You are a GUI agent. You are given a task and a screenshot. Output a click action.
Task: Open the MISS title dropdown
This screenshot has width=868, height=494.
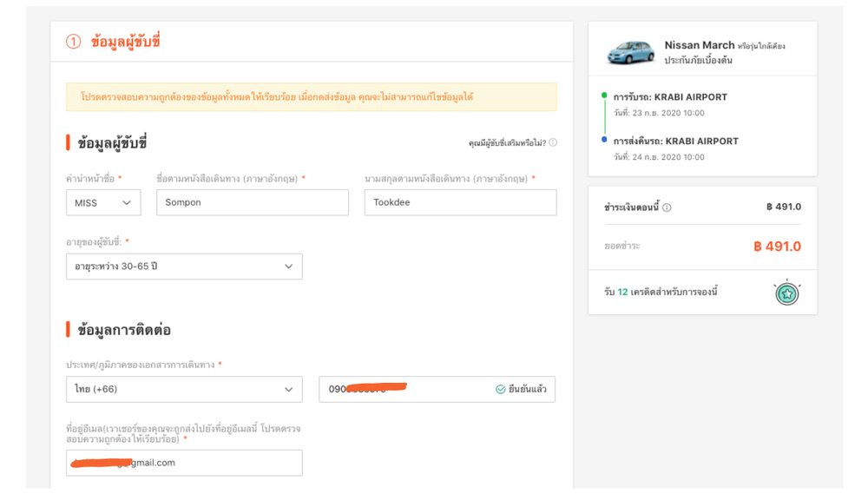point(102,202)
